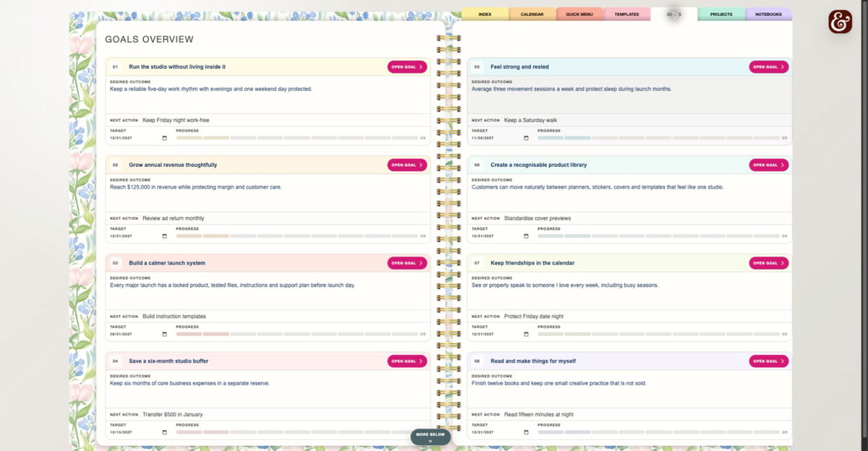
Task: Open goal Keep friendships in the calendar
Action: (x=769, y=263)
